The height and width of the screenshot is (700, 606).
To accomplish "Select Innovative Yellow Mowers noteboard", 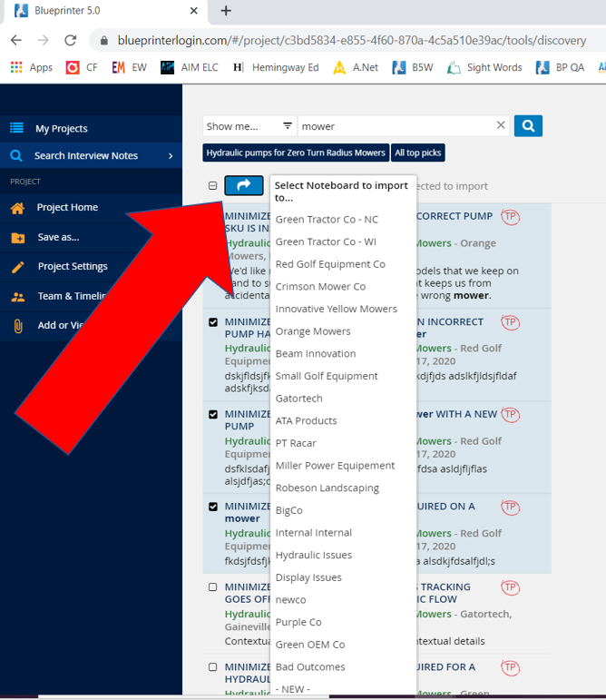I will click(x=337, y=309).
